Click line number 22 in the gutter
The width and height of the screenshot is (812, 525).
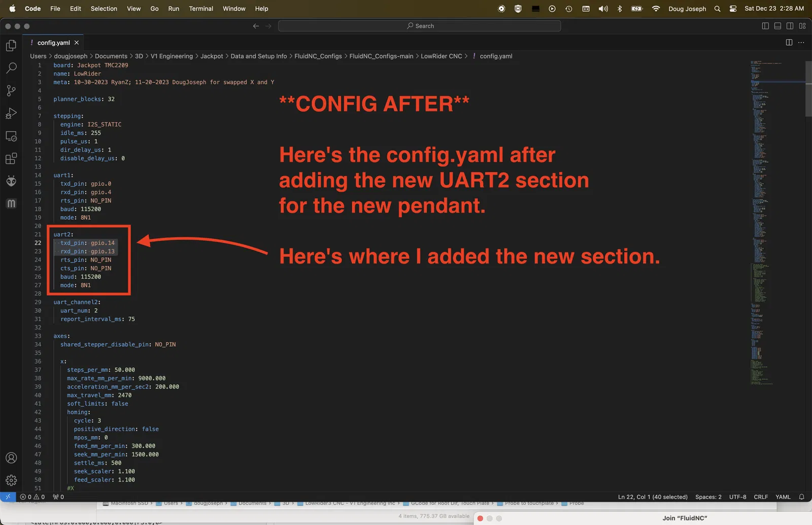[38, 243]
